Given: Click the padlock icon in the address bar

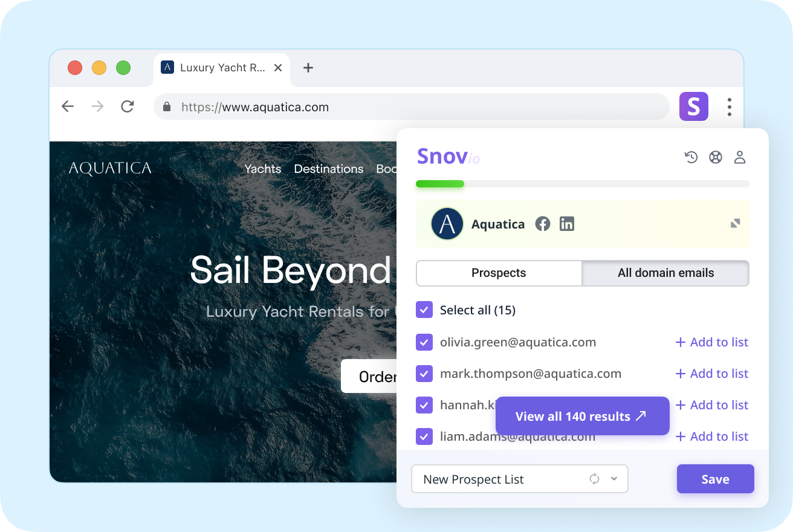Looking at the screenshot, I should point(166,106).
